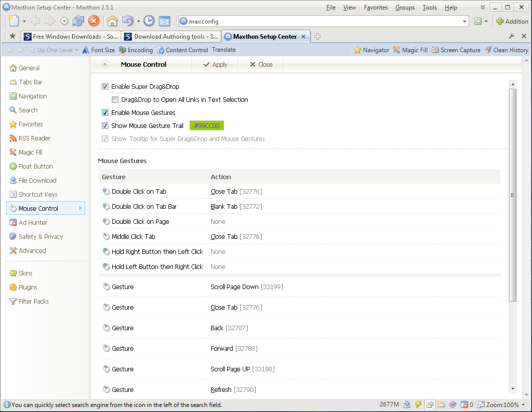Toggle Enable Mouse Gestures checkbox
Screen dimensions: 532x412
pos(105,112)
